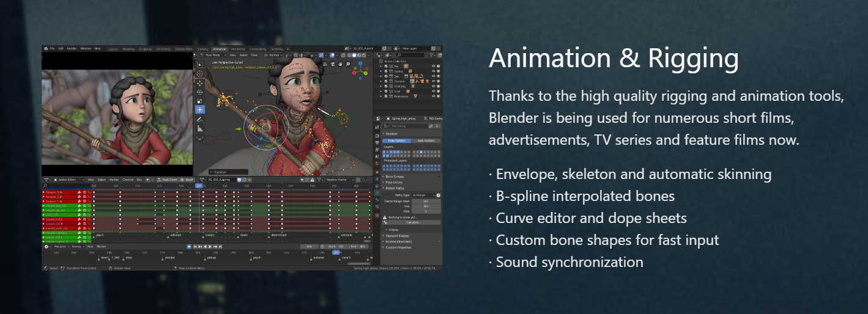The height and width of the screenshot is (314, 868).
Task: Click Jump to Start in the timeline controls
Action: (x=195, y=247)
